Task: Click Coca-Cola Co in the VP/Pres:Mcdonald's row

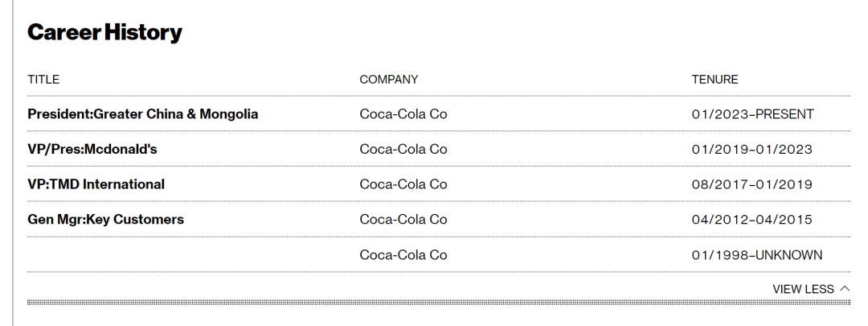Action: coord(403,150)
